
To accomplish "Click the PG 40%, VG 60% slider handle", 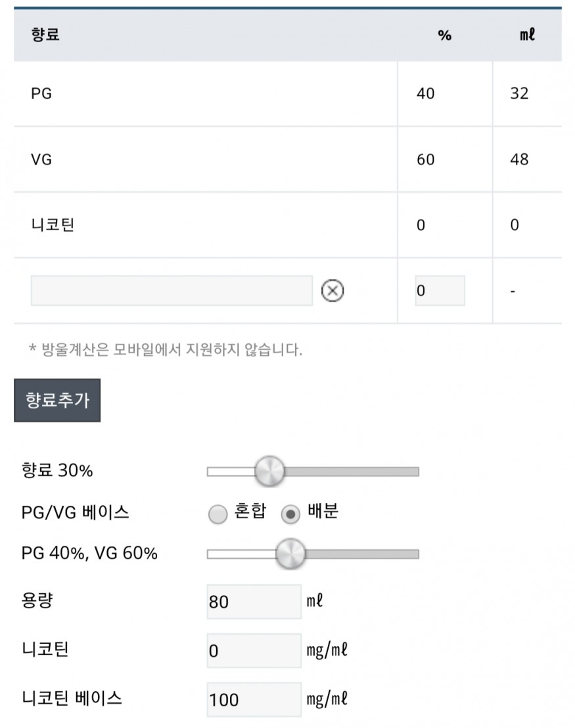I will pyautogui.click(x=290, y=554).
